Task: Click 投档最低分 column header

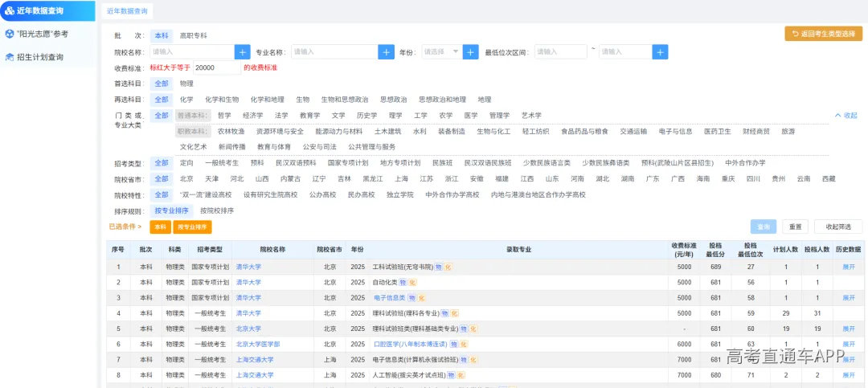Action: (714, 250)
